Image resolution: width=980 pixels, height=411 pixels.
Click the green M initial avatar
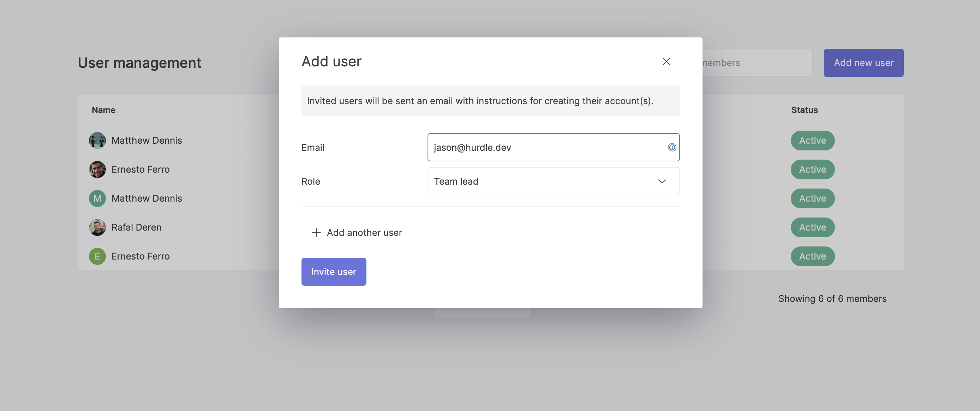click(x=97, y=198)
